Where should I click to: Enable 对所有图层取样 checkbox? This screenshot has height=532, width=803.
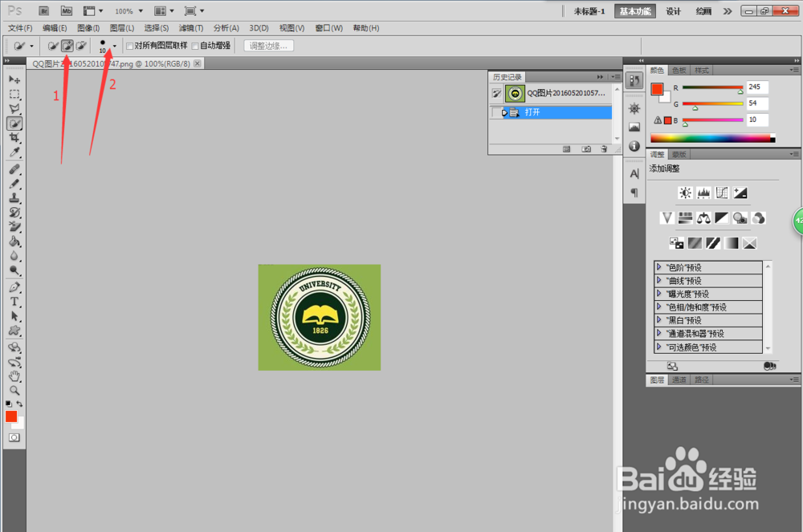[x=129, y=46]
